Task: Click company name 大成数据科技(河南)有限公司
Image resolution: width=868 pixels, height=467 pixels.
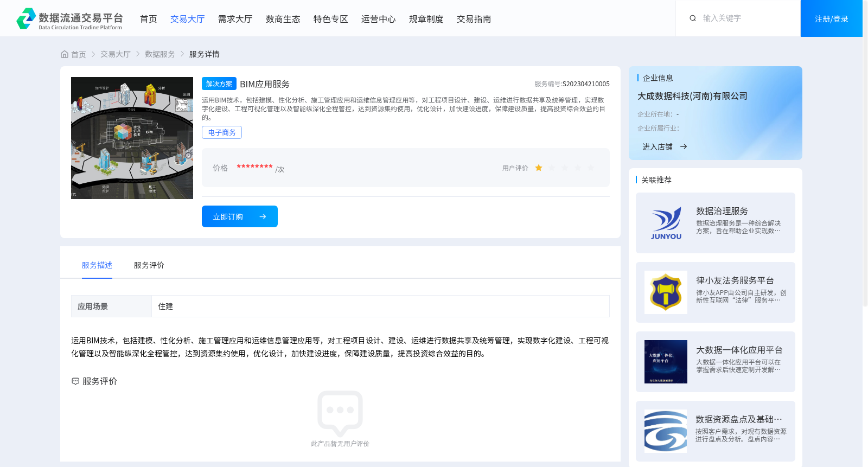Action: pyautogui.click(x=692, y=96)
